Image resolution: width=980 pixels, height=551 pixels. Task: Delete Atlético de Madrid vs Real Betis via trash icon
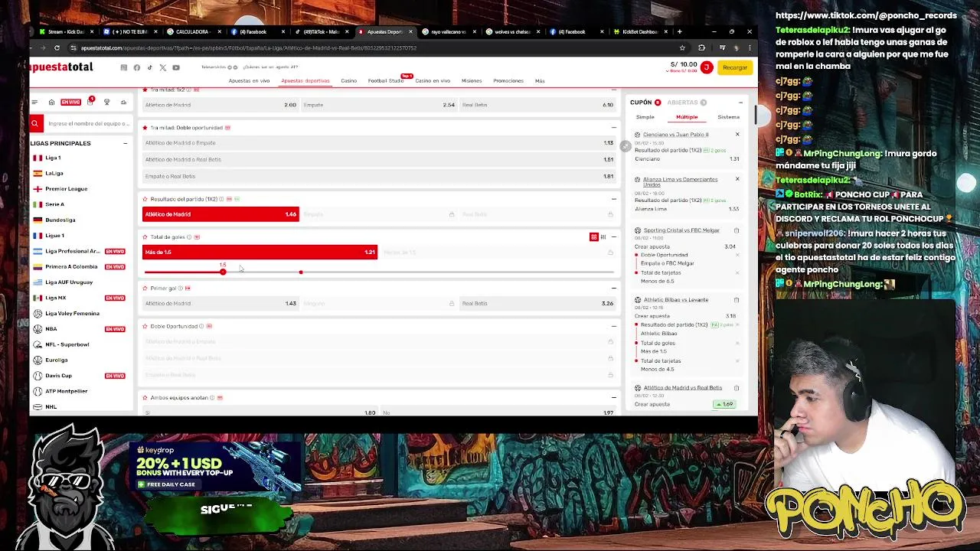(737, 388)
